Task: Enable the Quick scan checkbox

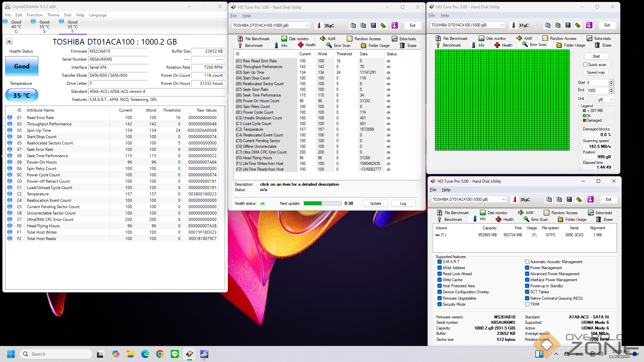Action: (x=585, y=65)
